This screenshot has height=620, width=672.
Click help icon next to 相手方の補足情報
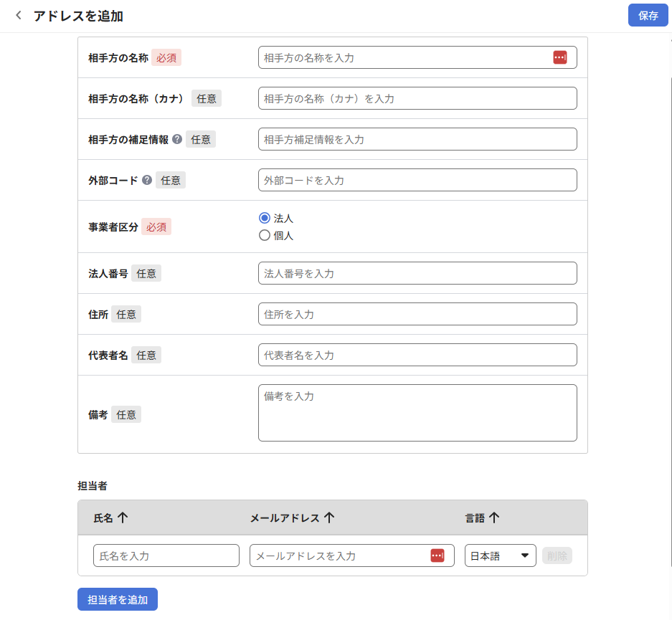(177, 139)
